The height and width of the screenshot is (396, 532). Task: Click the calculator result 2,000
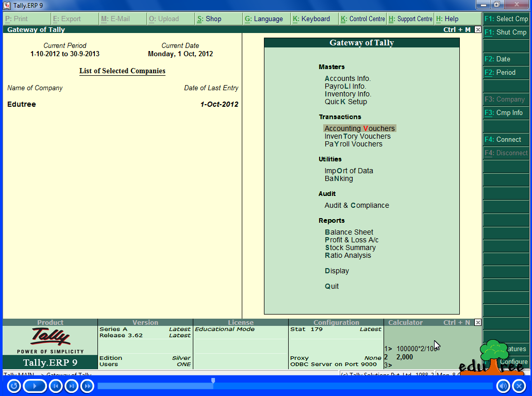(x=405, y=357)
